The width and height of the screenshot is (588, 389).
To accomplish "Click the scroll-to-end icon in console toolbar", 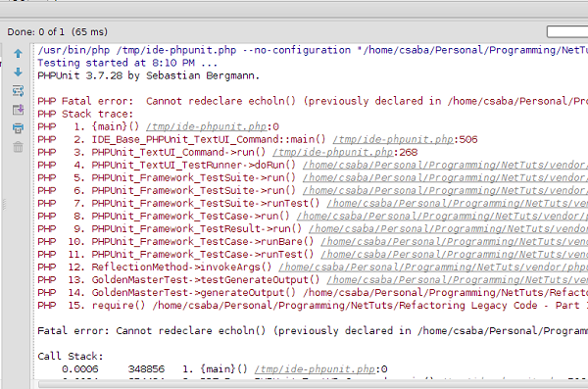I will point(18,110).
